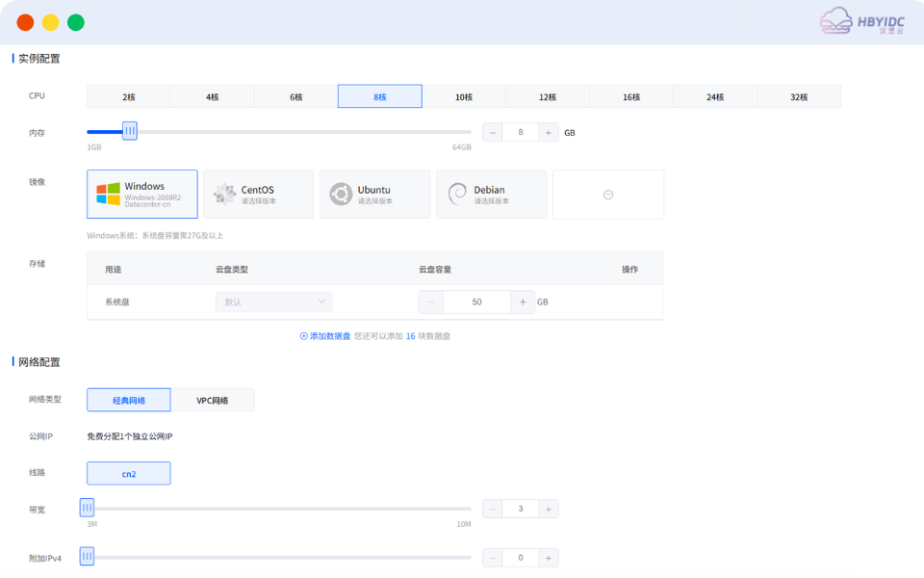Viewport: 924px width, 578px height.
Task: Pick the Ubuntu image card
Action: 374,195
